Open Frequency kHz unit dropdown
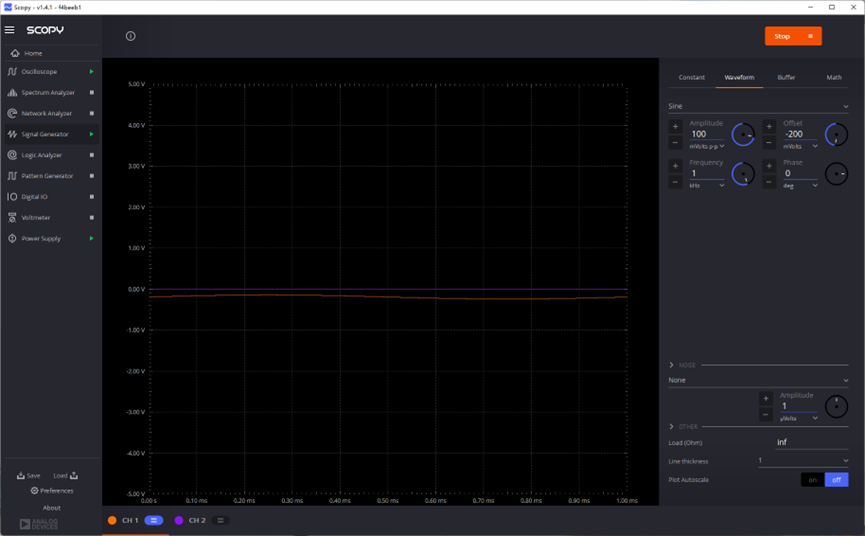Viewport: 865px width, 536px height. (707, 185)
